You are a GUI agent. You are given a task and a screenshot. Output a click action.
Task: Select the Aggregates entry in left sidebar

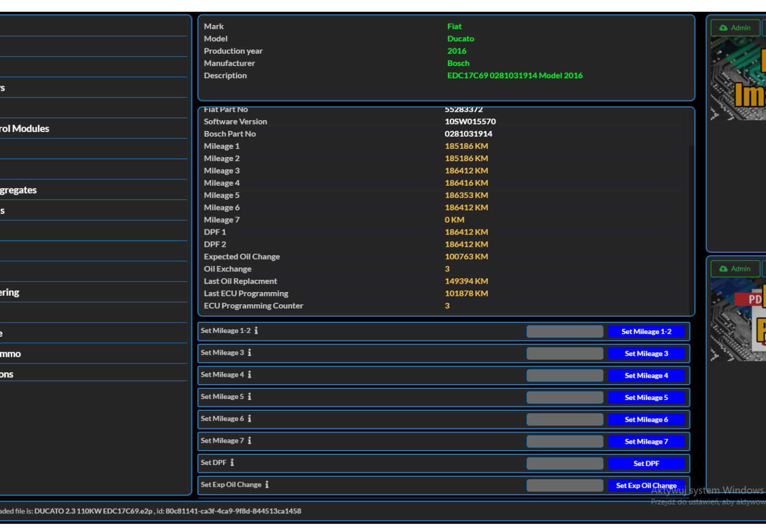19,190
